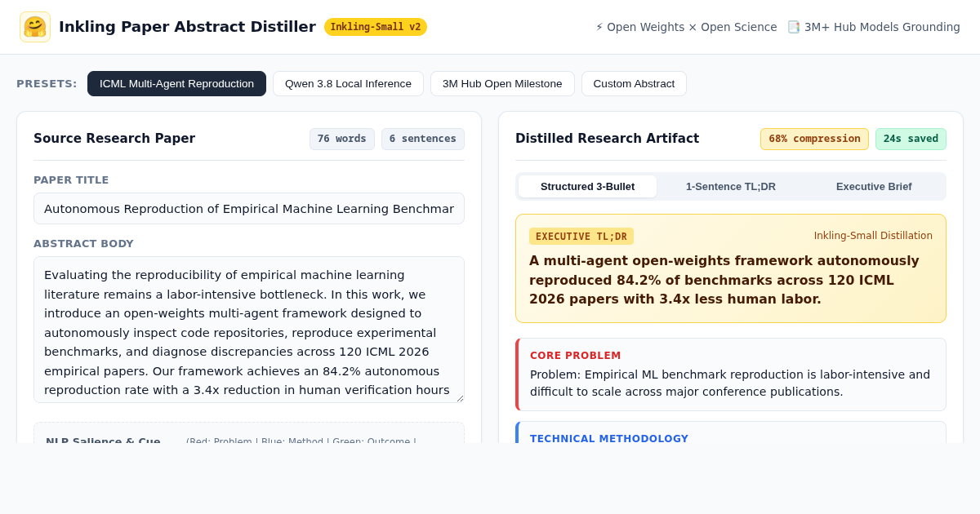Click the Inkling-Small v2 model badge
The width and height of the screenshot is (980, 514).
(376, 27)
